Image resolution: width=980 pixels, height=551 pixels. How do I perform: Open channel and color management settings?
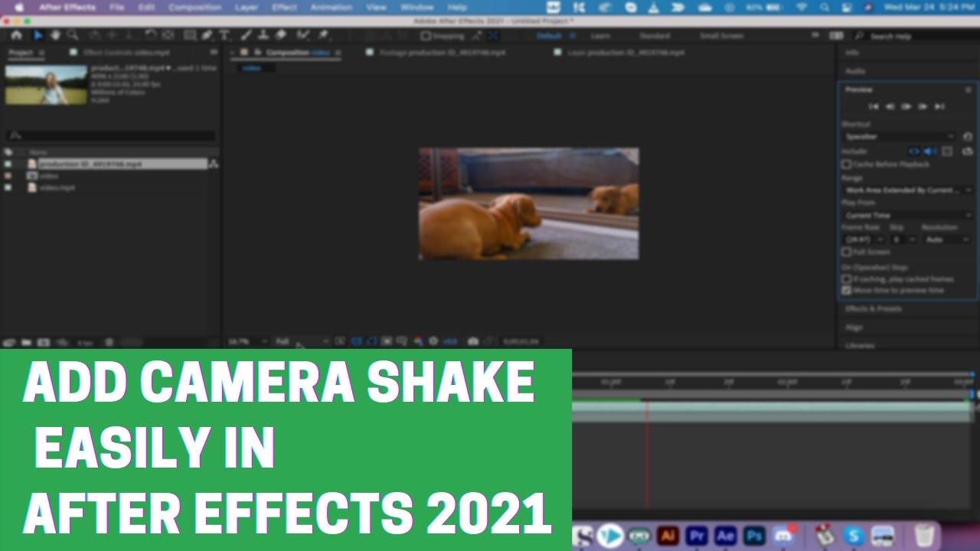[x=418, y=341]
